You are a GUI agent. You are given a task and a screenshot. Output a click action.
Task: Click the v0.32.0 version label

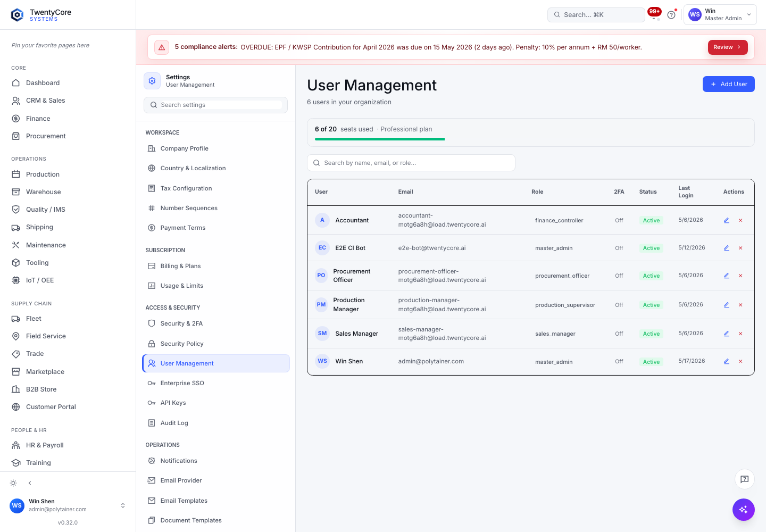[x=68, y=522]
